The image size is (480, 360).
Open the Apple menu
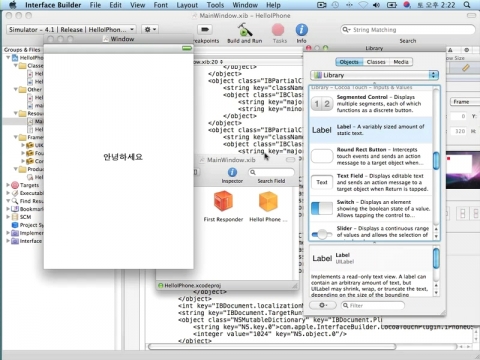(x=13, y=5)
